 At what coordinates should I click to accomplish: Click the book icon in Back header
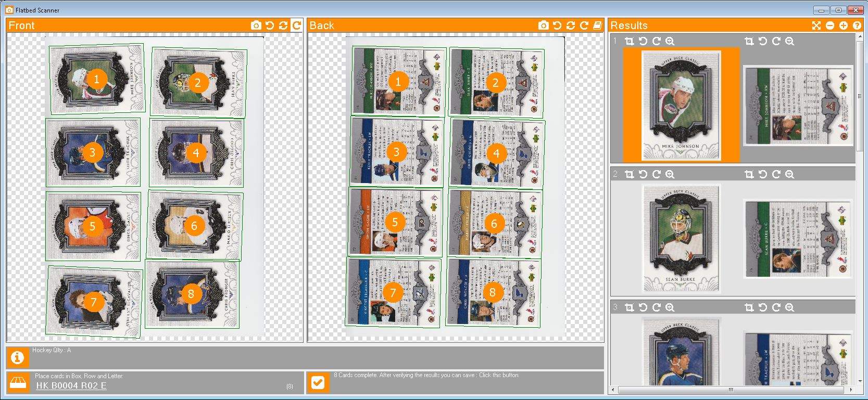click(x=598, y=25)
